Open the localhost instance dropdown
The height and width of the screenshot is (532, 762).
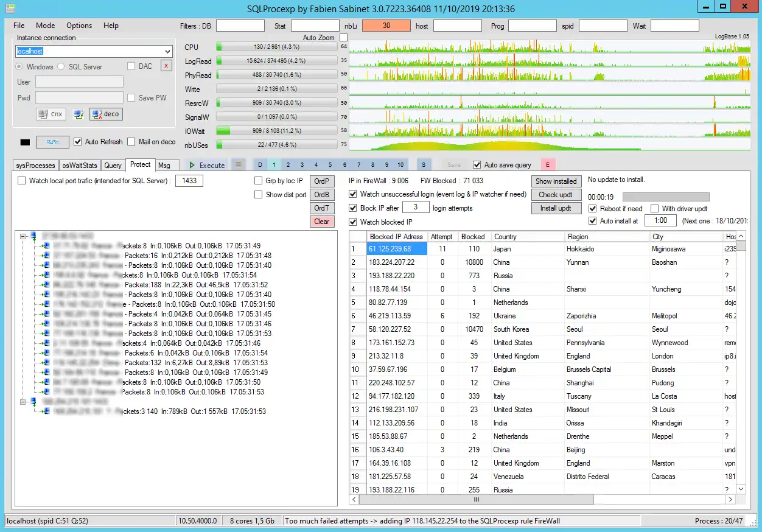167,52
